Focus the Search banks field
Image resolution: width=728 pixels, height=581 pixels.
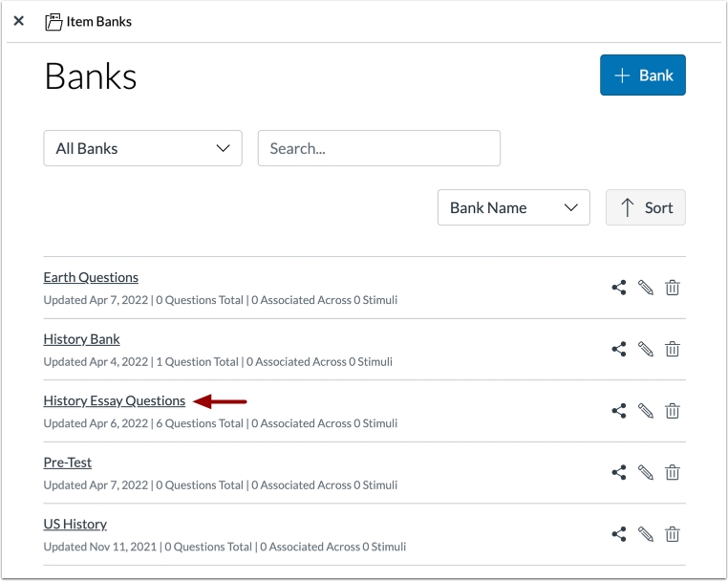click(x=378, y=148)
